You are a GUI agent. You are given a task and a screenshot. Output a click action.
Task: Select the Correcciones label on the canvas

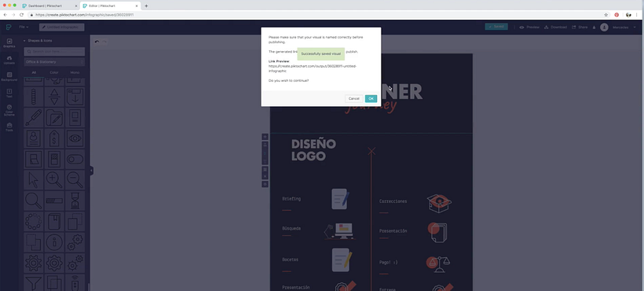393,201
